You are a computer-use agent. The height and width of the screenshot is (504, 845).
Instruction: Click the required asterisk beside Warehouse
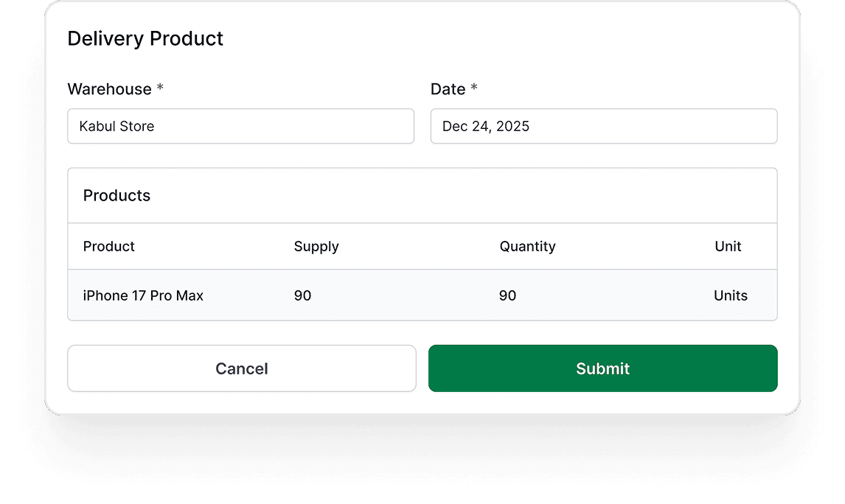point(160,88)
